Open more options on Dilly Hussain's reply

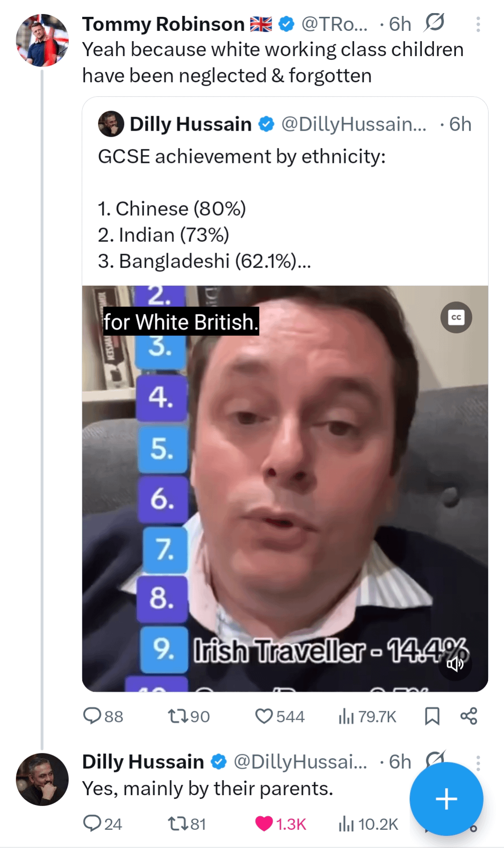coord(478,763)
